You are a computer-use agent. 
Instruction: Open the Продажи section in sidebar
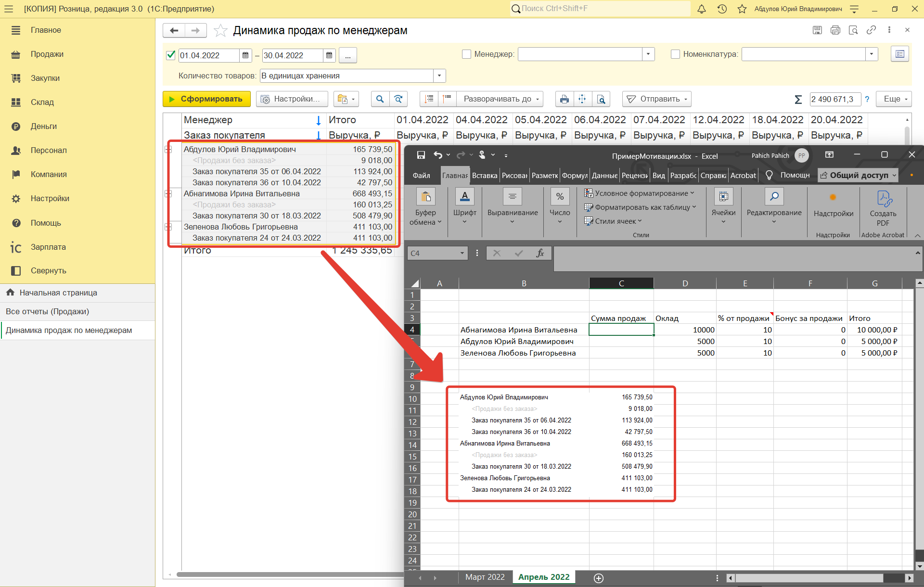click(47, 54)
